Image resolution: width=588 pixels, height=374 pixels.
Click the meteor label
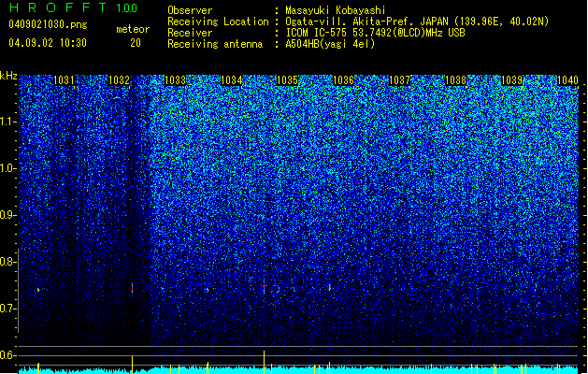133,29
